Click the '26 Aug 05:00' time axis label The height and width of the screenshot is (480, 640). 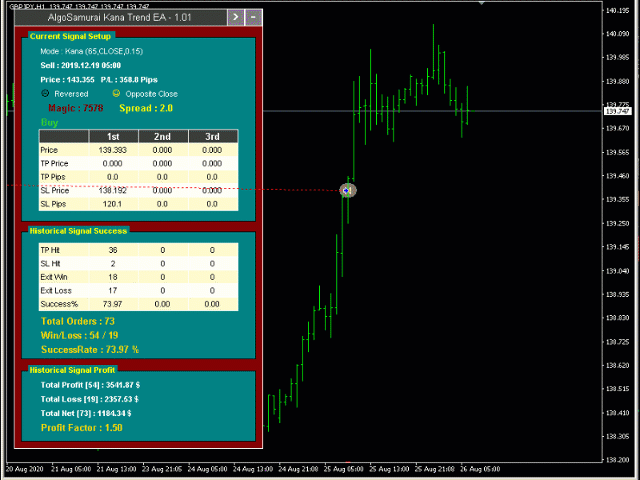[480, 469]
